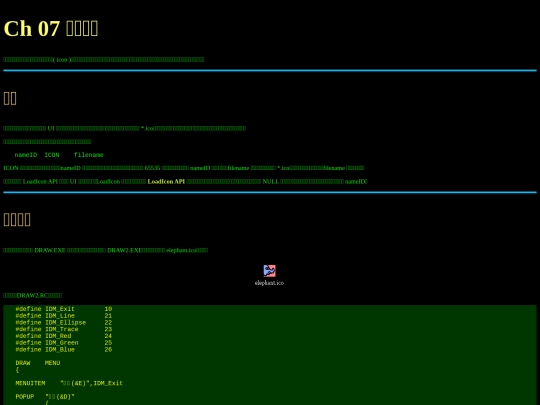The image size is (540, 405).
Task: Click the bold "LoadIcon API" text
Action: tap(166, 181)
